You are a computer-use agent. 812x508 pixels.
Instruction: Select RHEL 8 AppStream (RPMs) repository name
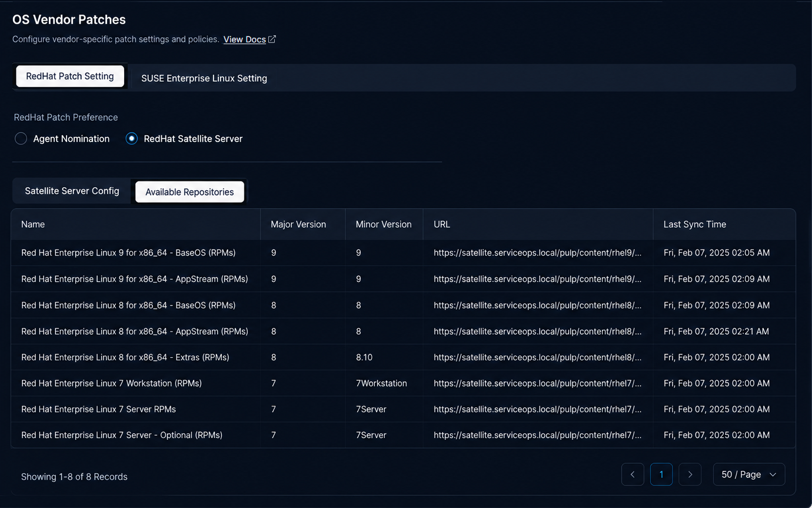tap(135, 331)
